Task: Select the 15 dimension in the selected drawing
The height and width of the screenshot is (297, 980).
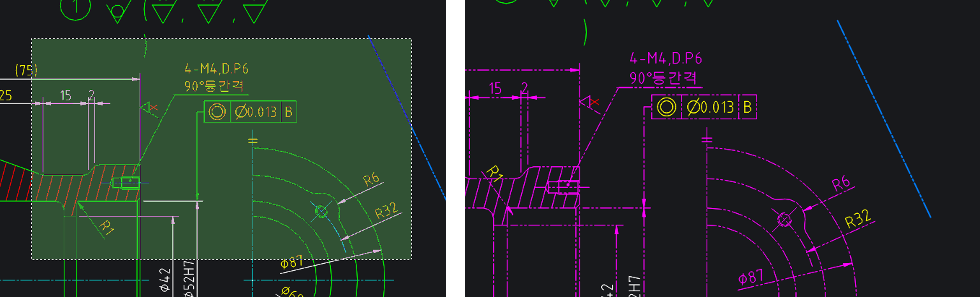Action: [65, 95]
